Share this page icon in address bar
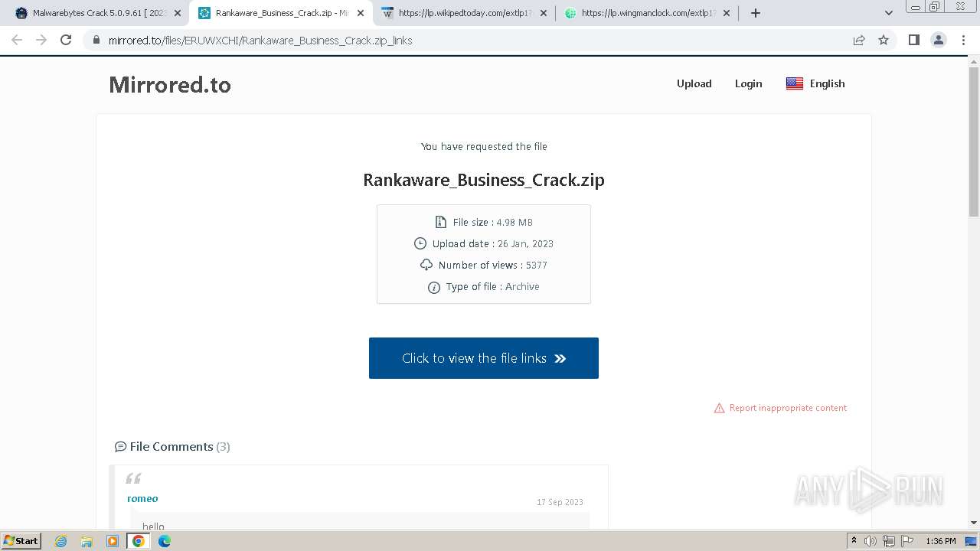 [859, 40]
